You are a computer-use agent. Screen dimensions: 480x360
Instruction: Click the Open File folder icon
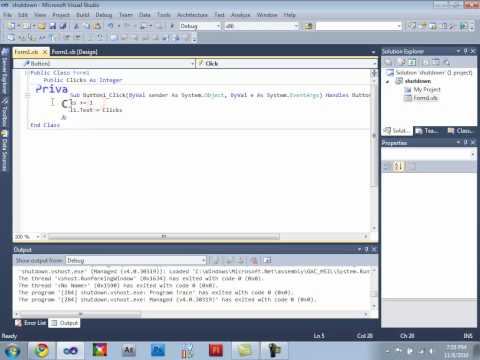tap(42, 26)
